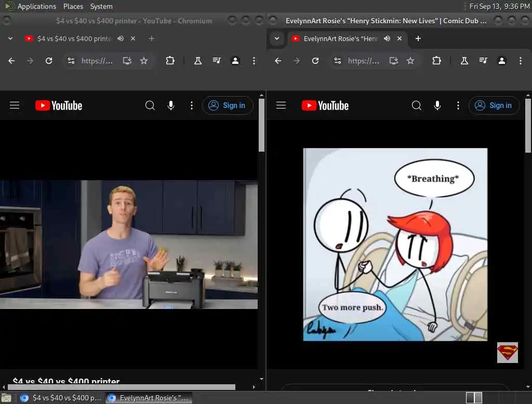Click the Superman logo channel watermark

508,353
